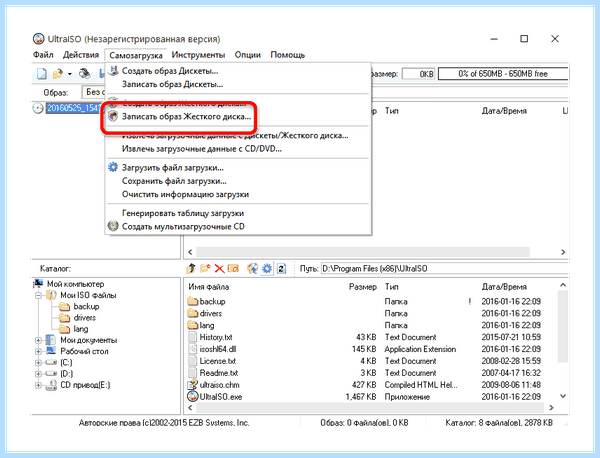Click the New image toolbar icon

coord(42,73)
